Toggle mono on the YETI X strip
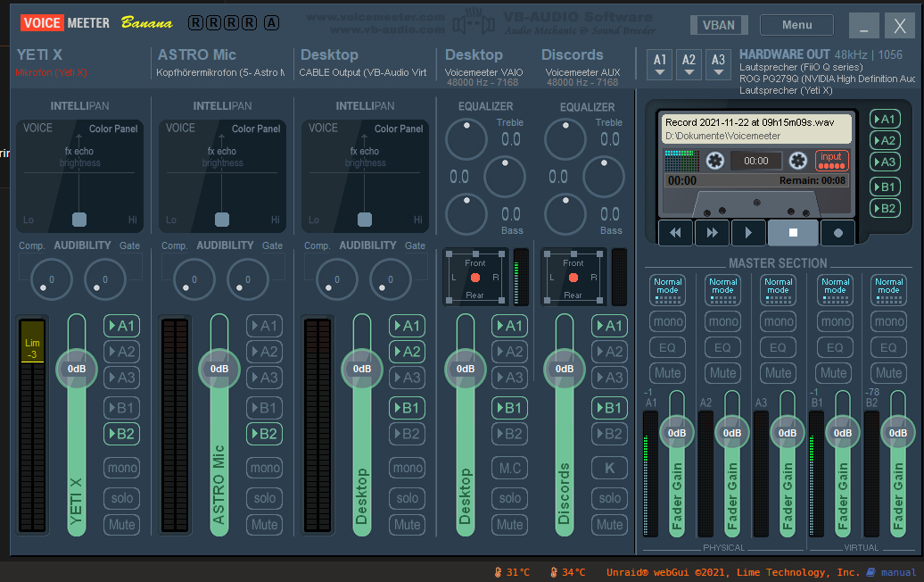 click(x=122, y=469)
